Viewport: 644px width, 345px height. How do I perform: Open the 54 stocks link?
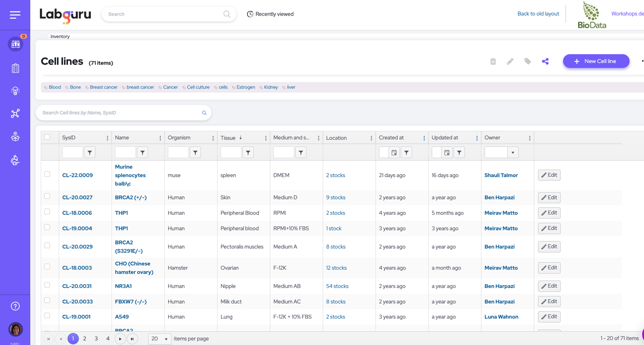[337, 286]
